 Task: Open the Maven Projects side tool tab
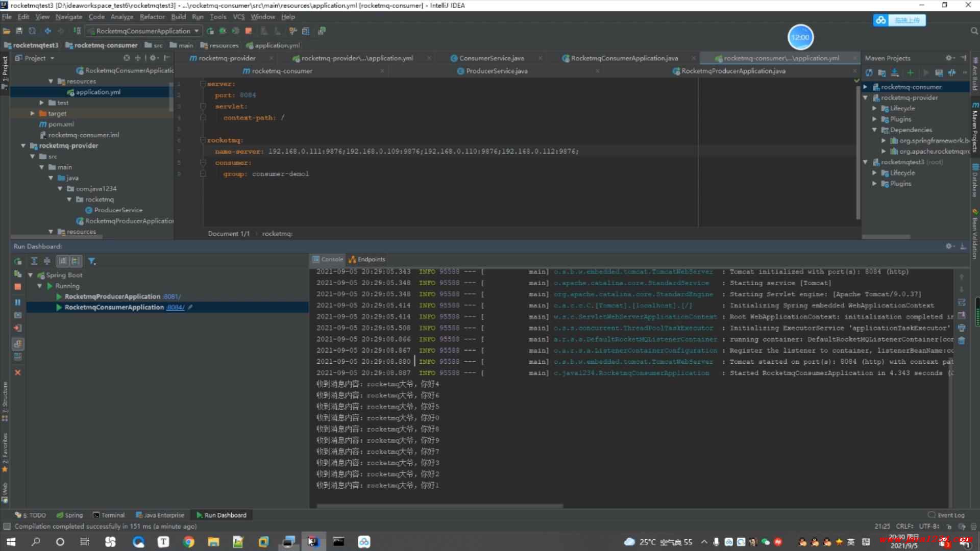point(975,128)
